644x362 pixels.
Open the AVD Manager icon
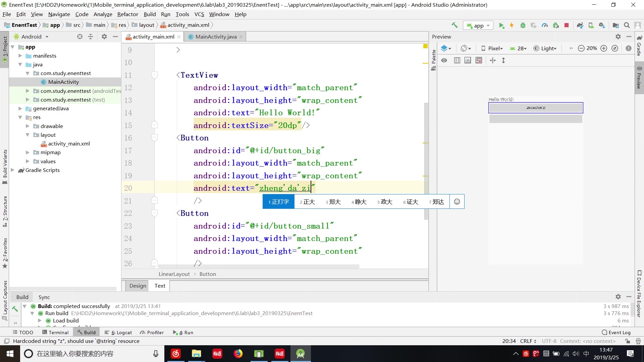[x=591, y=25]
